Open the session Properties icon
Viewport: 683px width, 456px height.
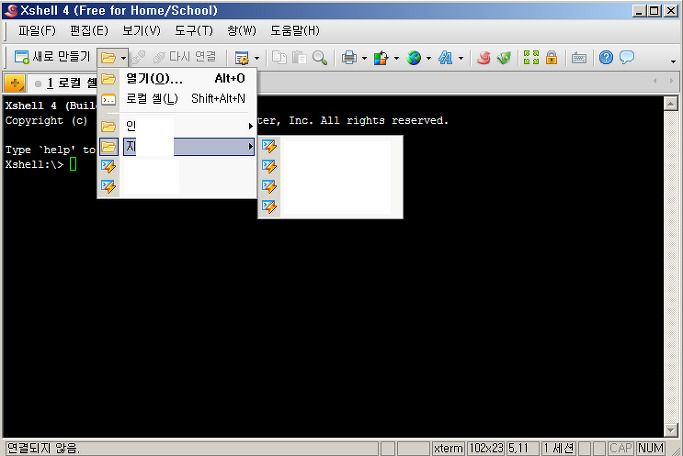(x=241, y=57)
